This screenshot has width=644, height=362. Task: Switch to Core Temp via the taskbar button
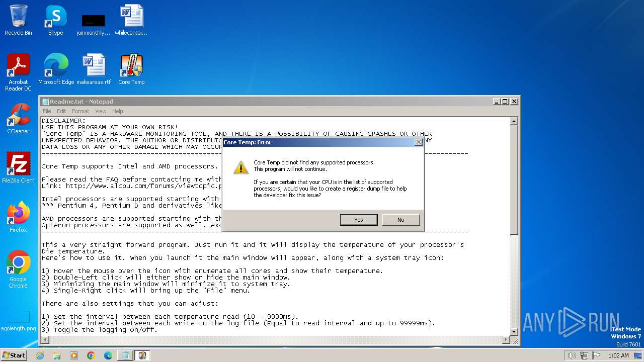142,355
